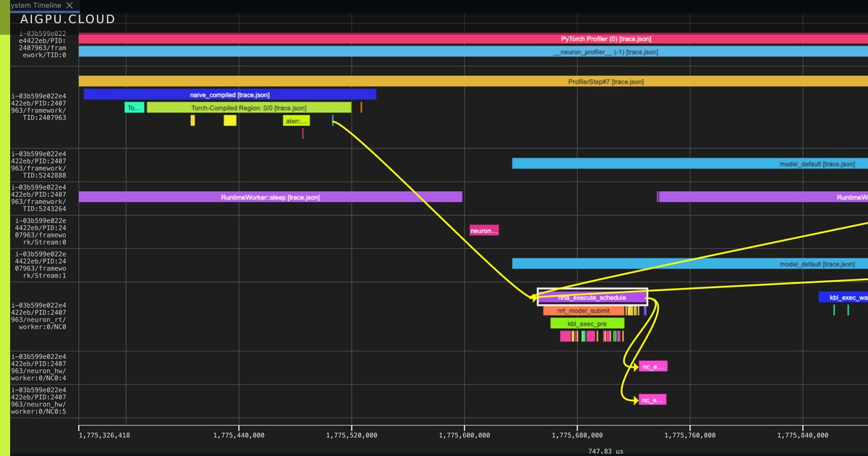Image resolution: width=868 pixels, height=456 pixels.
Task: Click the Torch-Compiled Region: 0/0 event
Action: 249,107
